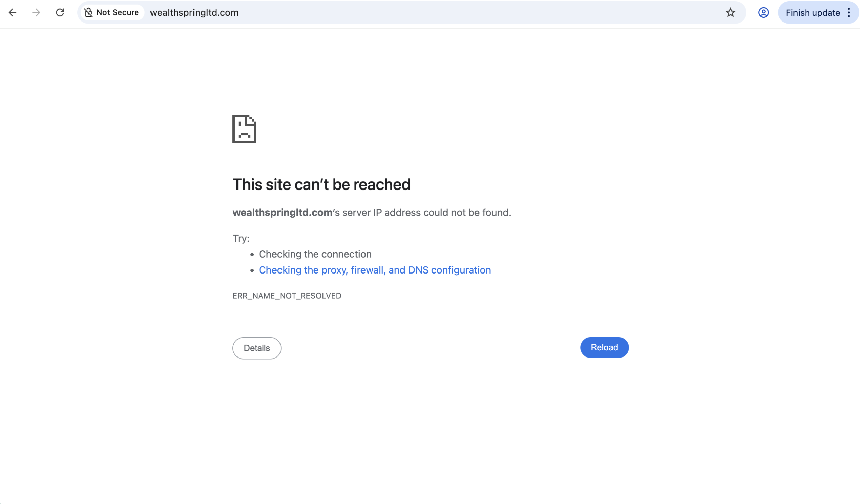Open the Chrome profile account icon
The height and width of the screenshot is (504, 860).
pyautogui.click(x=763, y=13)
